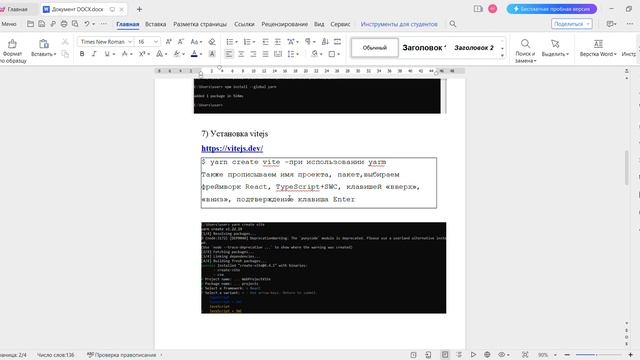The width and height of the screenshot is (640, 360).
Task: Open the Page Layout ribbon tab
Action: click(x=200, y=24)
